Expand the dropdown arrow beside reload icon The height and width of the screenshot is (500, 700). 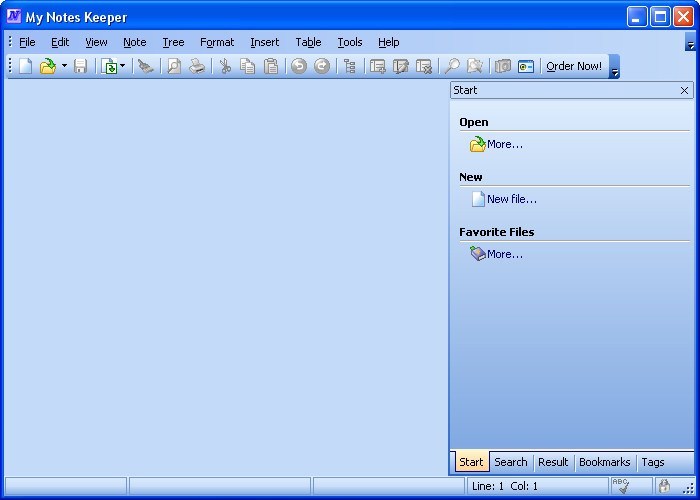tap(122, 66)
